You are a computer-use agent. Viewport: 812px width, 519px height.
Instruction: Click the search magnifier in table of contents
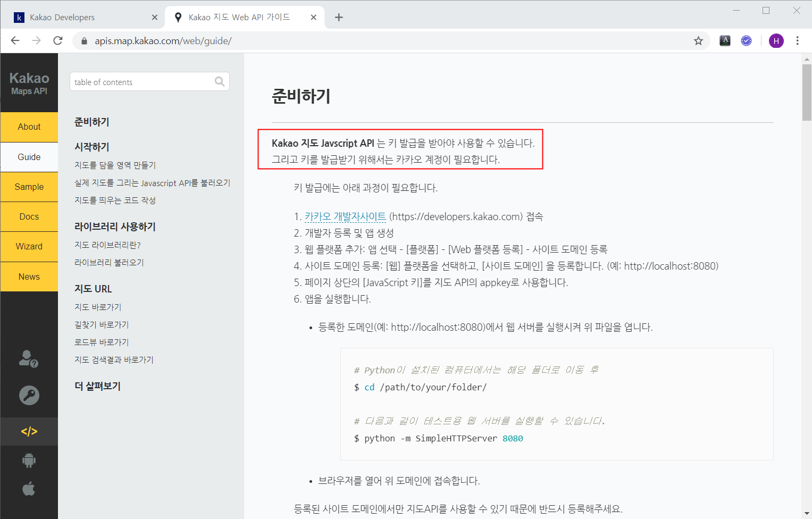220,81
